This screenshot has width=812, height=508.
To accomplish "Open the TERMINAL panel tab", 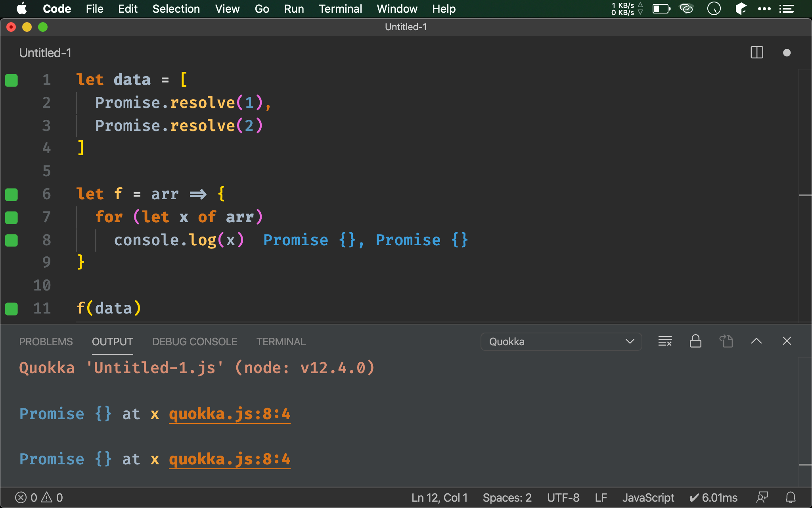I will click(281, 342).
